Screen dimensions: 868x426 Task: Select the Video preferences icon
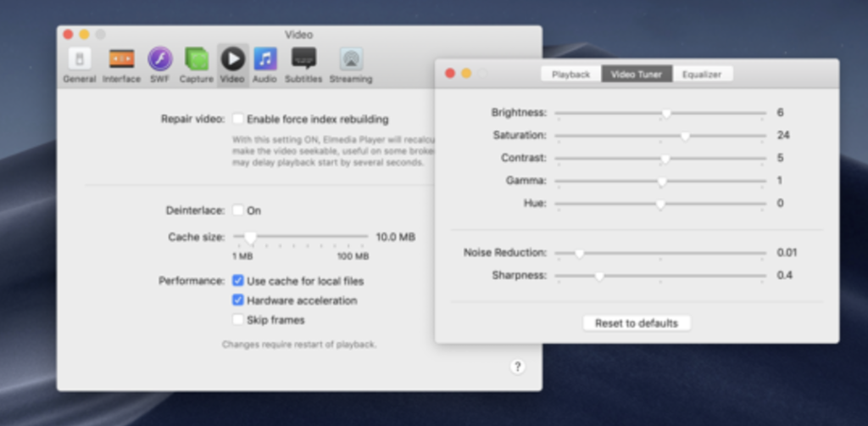click(232, 65)
